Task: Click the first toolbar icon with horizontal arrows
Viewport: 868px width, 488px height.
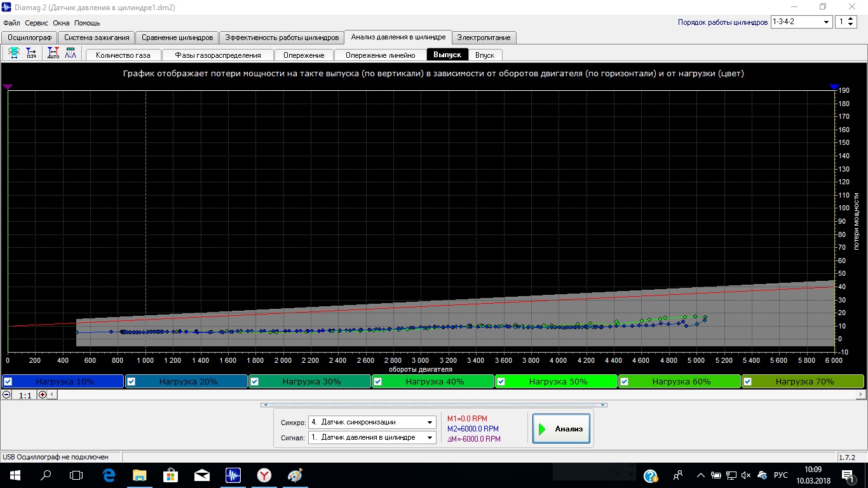Action: [x=13, y=54]
